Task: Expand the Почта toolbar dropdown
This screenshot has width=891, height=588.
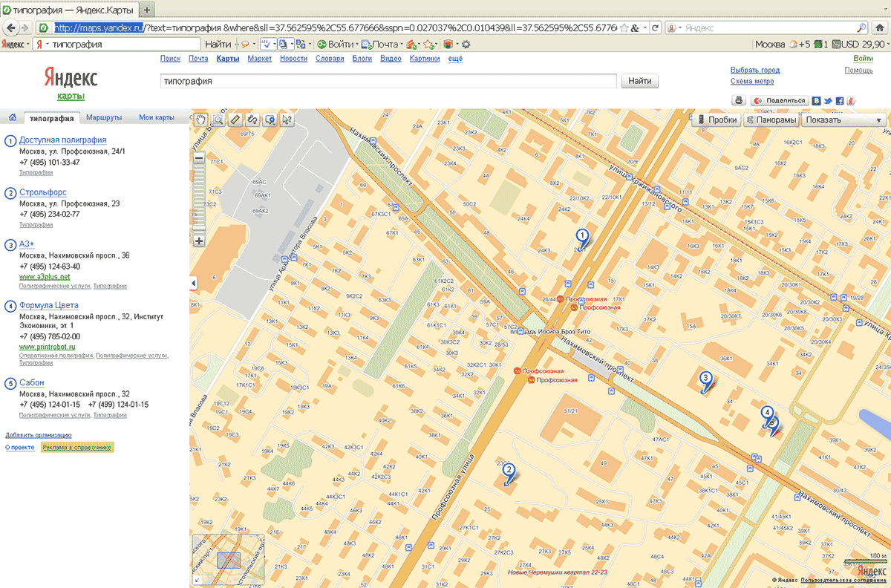Action: (402, 45)
